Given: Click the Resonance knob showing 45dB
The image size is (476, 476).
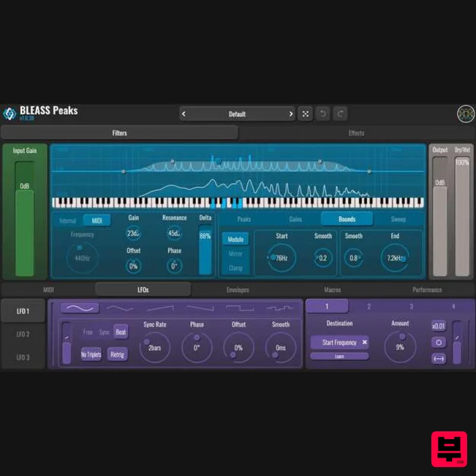Looking at the screenshot, I should [x=174, y=233].
